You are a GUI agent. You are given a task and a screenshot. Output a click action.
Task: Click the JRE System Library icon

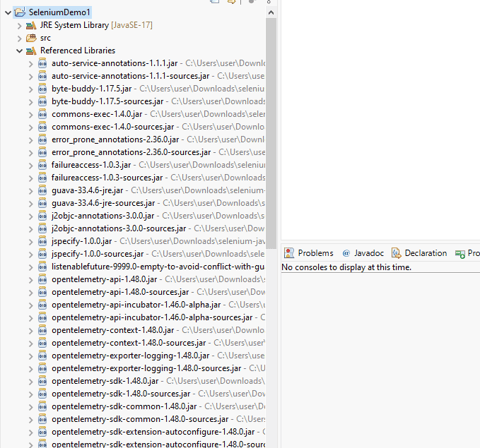(x=31, y=25)
